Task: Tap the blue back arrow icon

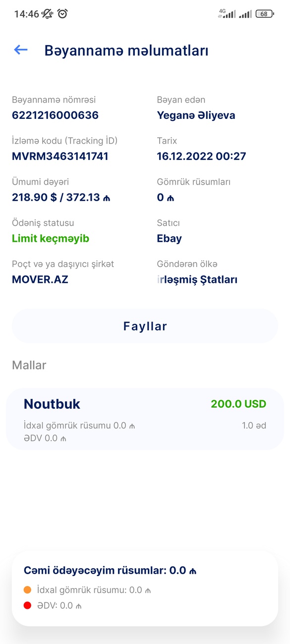Action: tap(21, 50)
